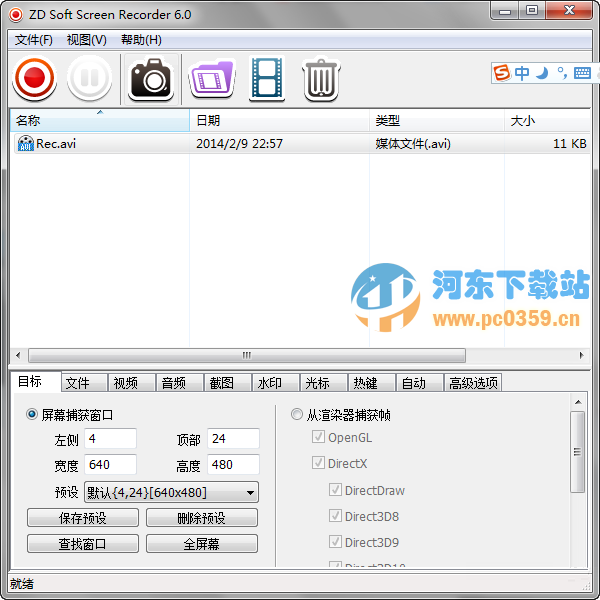Click the horizontal scrollbar thumb of file list
600x600 pixels.
click(247, 355)
